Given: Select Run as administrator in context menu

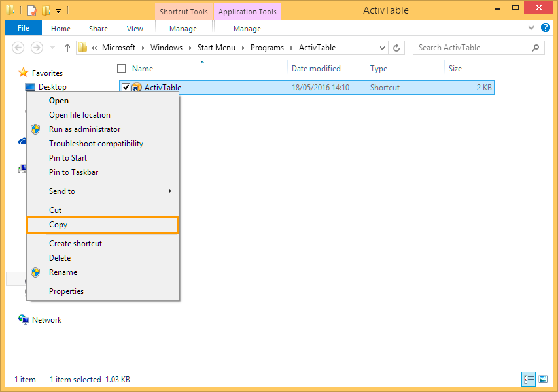Looking at the screenshot, I should click(84, 129).
